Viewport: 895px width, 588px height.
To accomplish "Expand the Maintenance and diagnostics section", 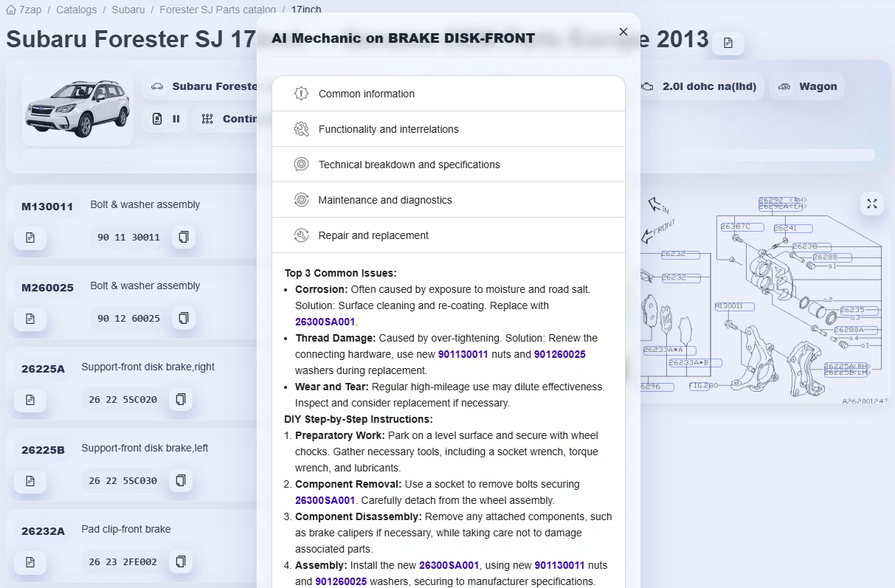I will 449,200.
